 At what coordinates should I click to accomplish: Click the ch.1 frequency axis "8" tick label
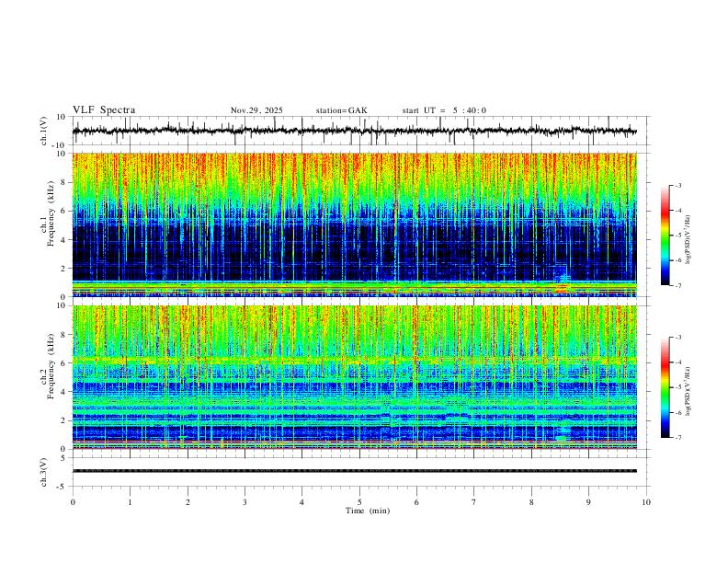point(64,182)
